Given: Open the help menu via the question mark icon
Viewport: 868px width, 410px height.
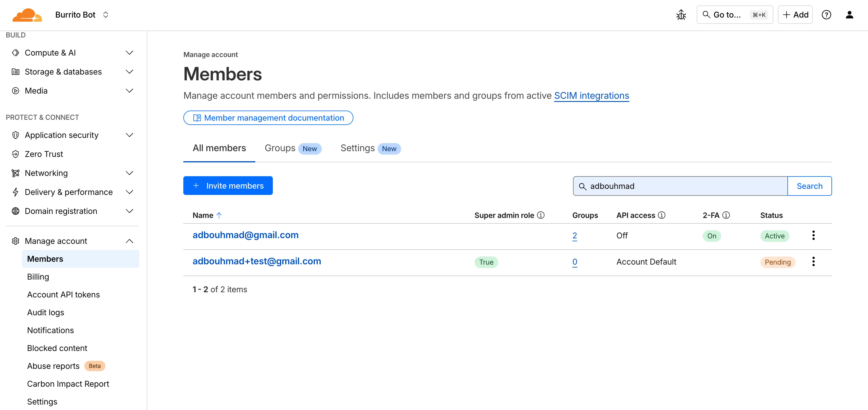Looking at the screenshot, I should coord(827,14).
